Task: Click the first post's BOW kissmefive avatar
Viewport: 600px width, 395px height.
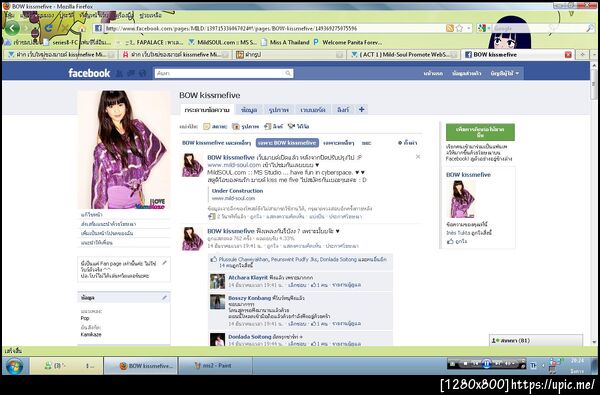Action: pos(192,165)
